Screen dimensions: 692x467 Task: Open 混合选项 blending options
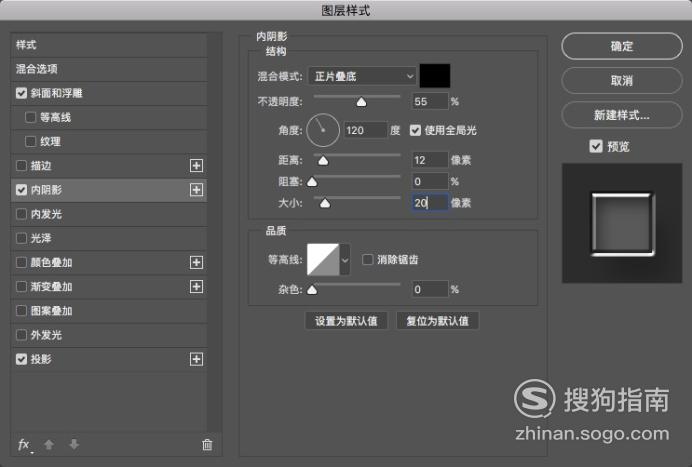tap(109, 69)
